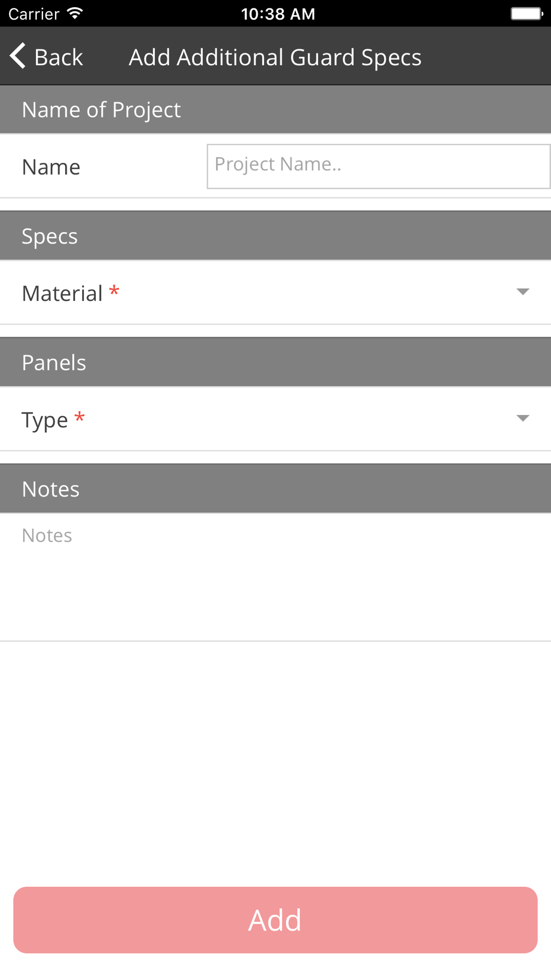Click the red asterisk beside Type

pos(79,417)
